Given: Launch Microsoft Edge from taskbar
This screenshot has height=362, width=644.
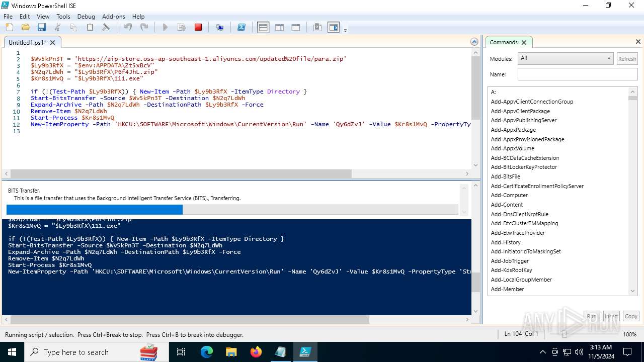Looking at the screenshot, I should [207, 352].
